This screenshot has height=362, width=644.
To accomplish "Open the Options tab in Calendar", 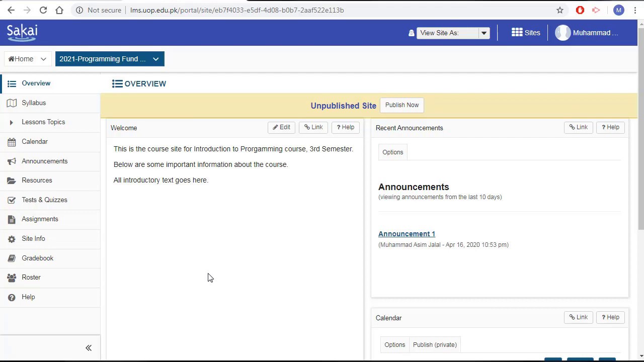I will (395, 345).
